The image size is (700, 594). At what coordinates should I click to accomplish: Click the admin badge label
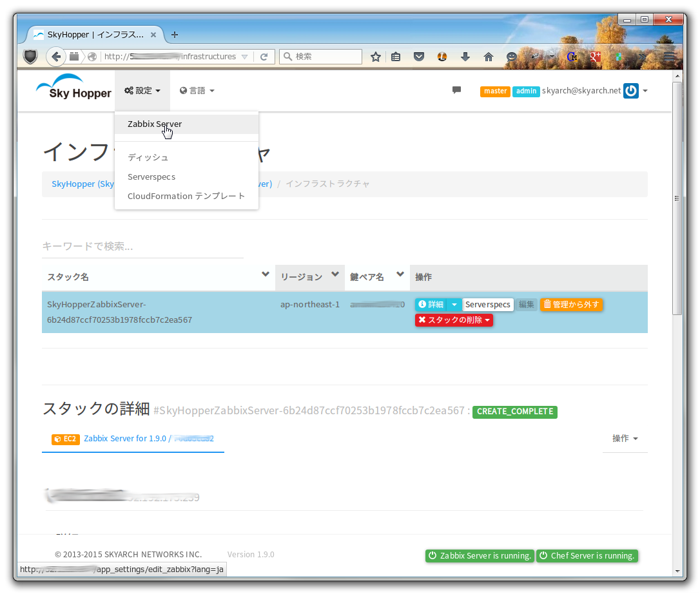pyautogui.click(x=527, y=91)
